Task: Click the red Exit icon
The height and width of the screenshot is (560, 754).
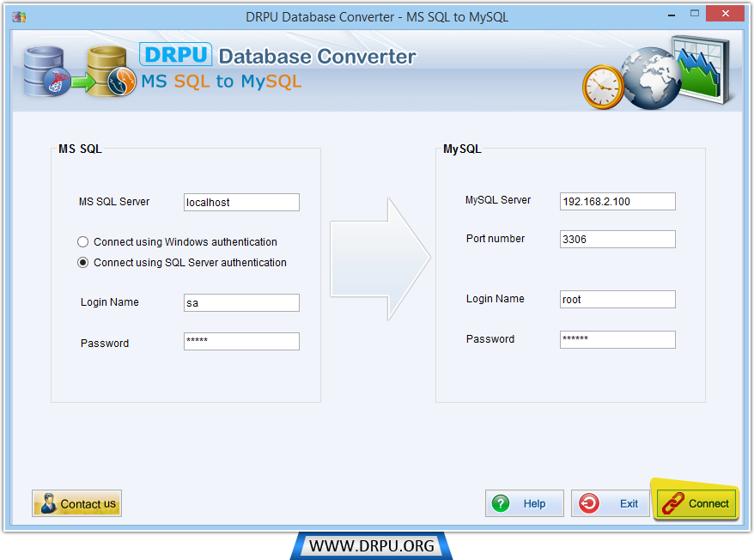Action: coord(589,503)
